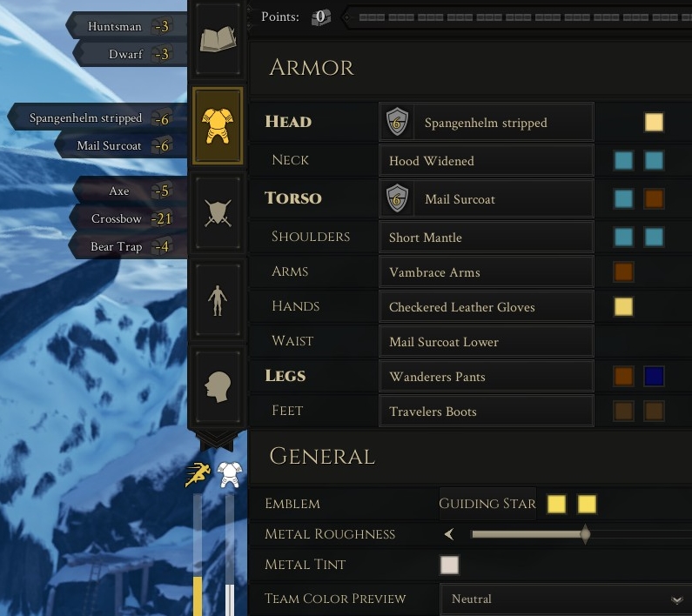Viewport: 692px width, 616px height.
Task: Open the Metal Tint color swatch
Action: [449, 565]
